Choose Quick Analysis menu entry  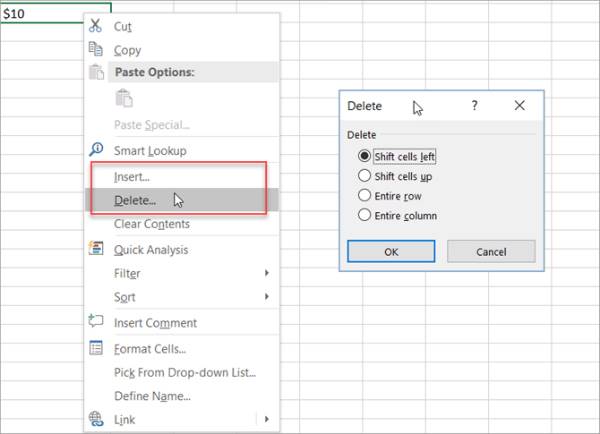[182, 250]
